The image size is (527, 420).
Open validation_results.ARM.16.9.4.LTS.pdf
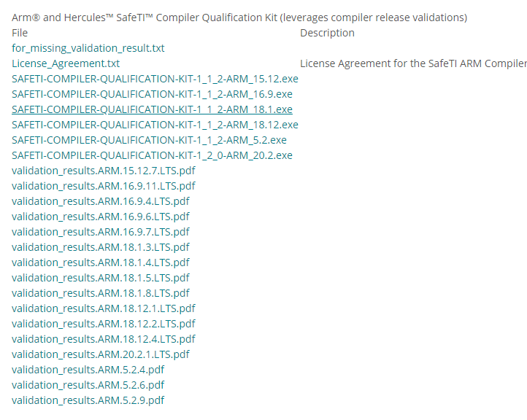(x=101, y=201)
